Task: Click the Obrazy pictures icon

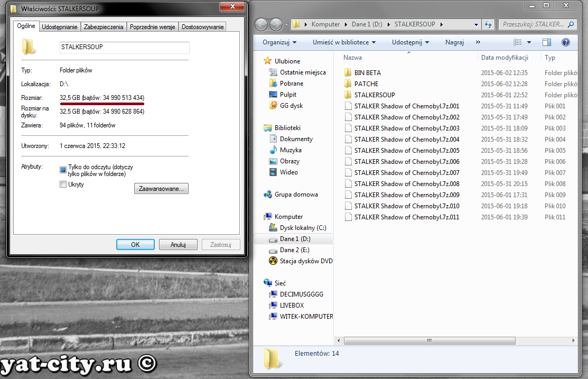Action: point(273,161)
